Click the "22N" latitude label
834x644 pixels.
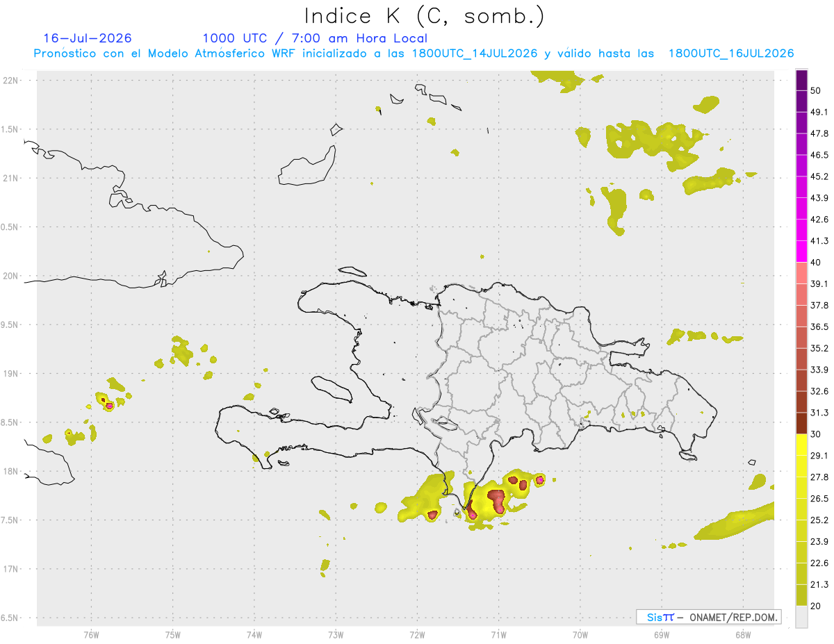10,81
